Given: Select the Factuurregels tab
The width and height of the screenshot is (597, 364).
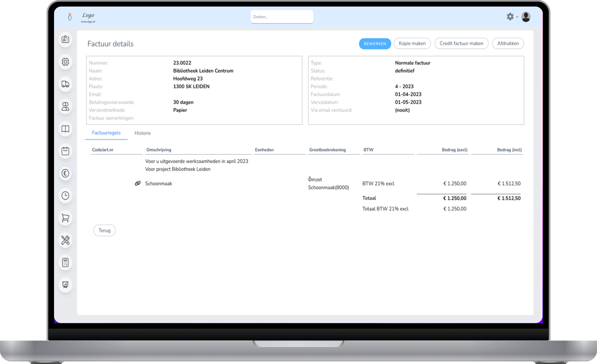Looking at the screenshot, I should click(x=106, y=133).
